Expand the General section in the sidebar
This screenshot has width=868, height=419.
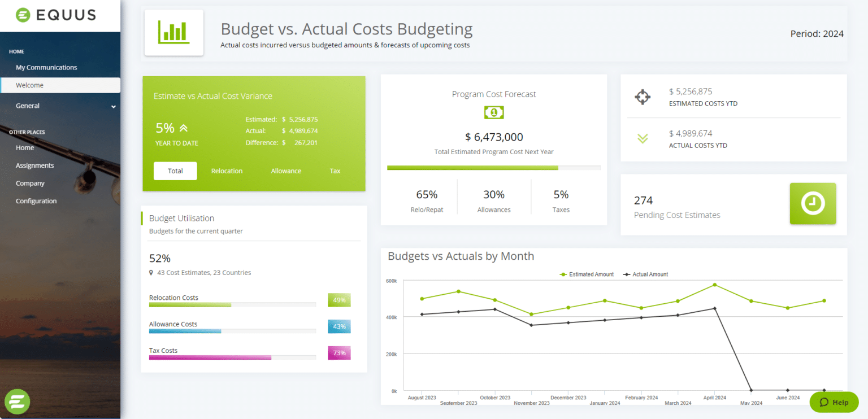(60, 106)
